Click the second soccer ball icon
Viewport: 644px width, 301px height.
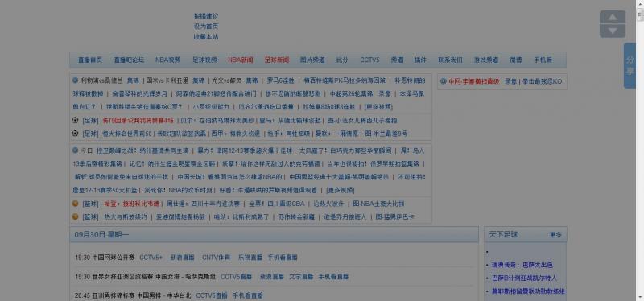click(75, 134)
